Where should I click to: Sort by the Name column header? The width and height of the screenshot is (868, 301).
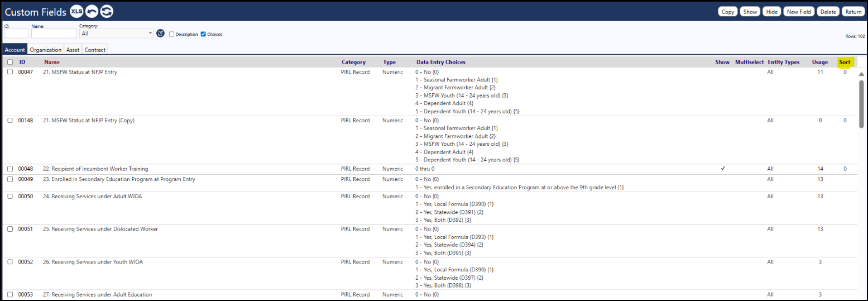point(52,62)
